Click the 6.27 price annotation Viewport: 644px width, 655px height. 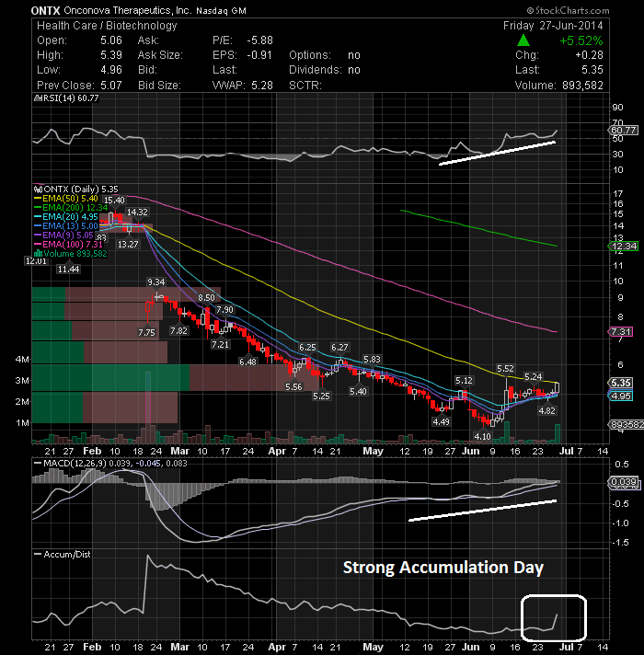[339, 348]
